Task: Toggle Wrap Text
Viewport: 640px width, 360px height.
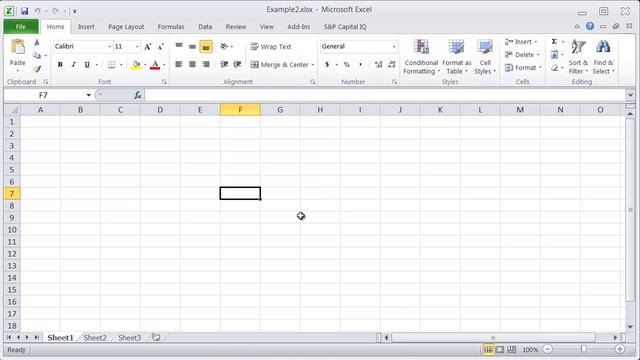Action: tap(271, 47)
